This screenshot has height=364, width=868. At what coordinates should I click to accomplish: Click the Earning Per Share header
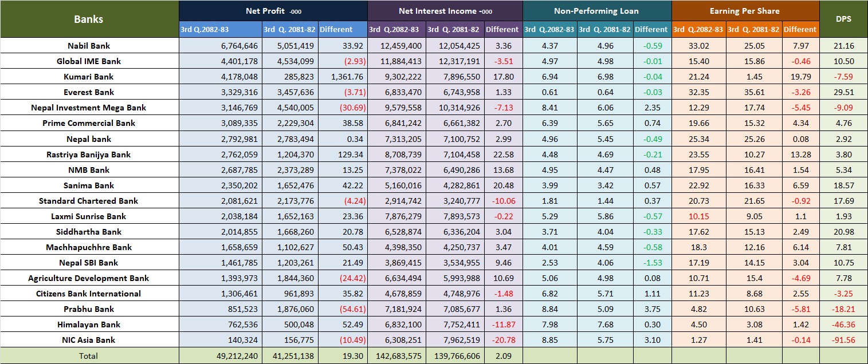coord(745,11)
